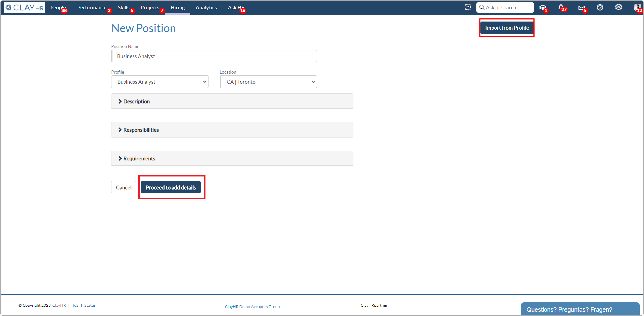Open the Location dropdown showing CA | Toronto
This screenshot has width=644, height=316.
point(268,82)
